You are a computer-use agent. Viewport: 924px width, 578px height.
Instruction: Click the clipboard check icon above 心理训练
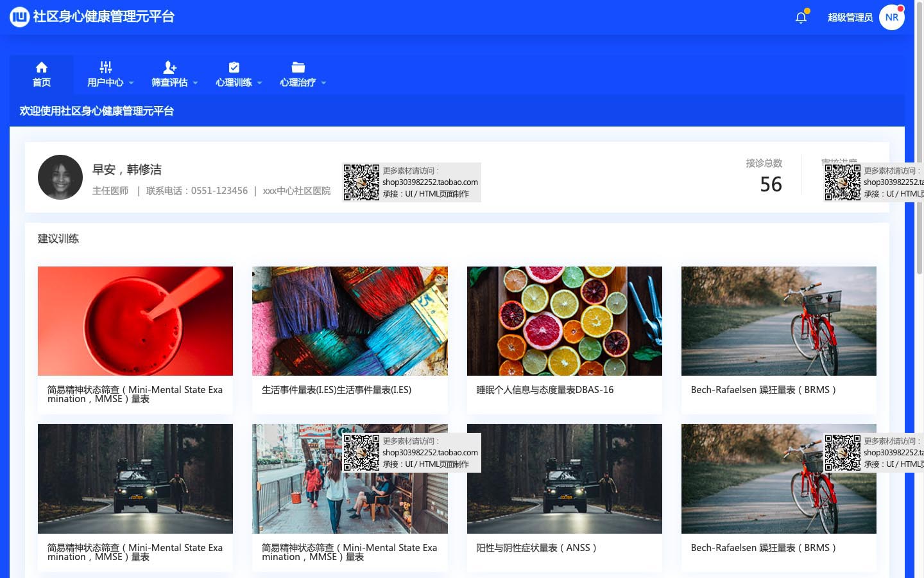tap(234, 67)
